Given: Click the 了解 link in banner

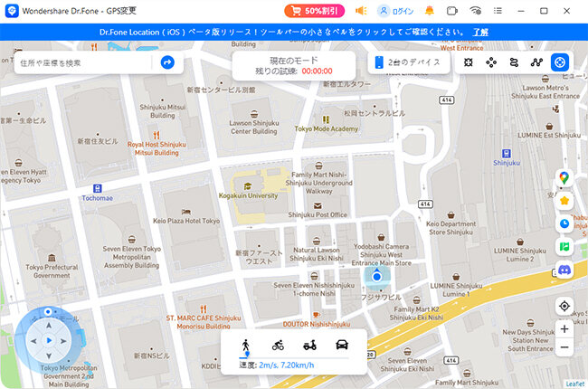Looking at the screenshot, I should 479,32.
